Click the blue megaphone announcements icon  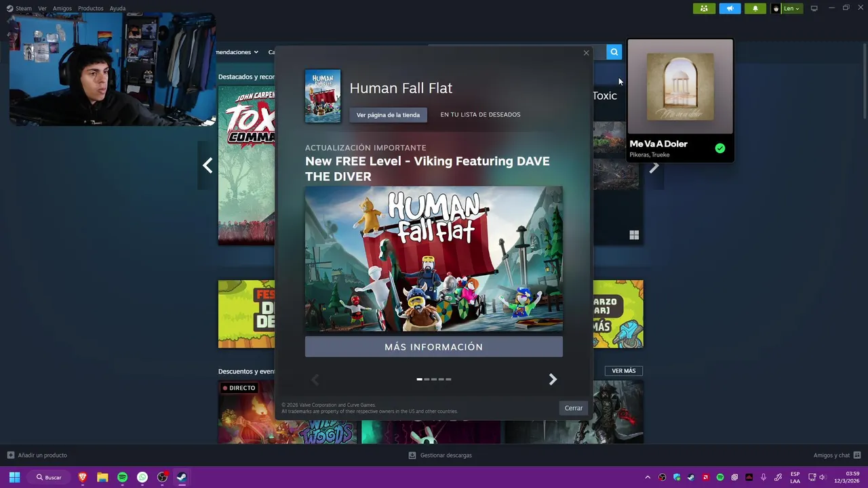click(730, 8)
